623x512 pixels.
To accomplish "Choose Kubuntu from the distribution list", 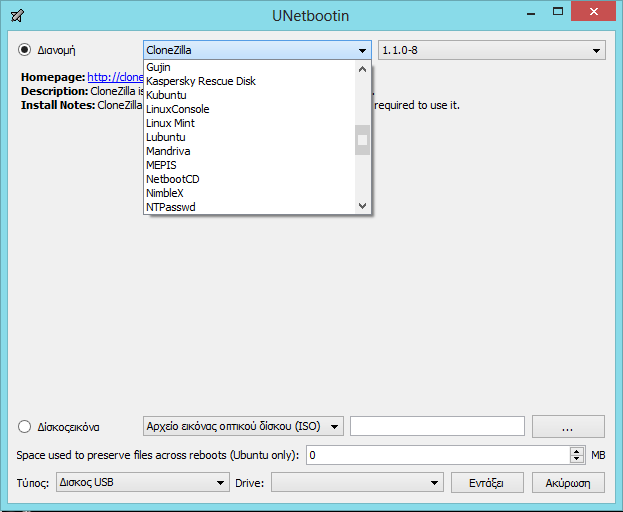I will point(250,95).
